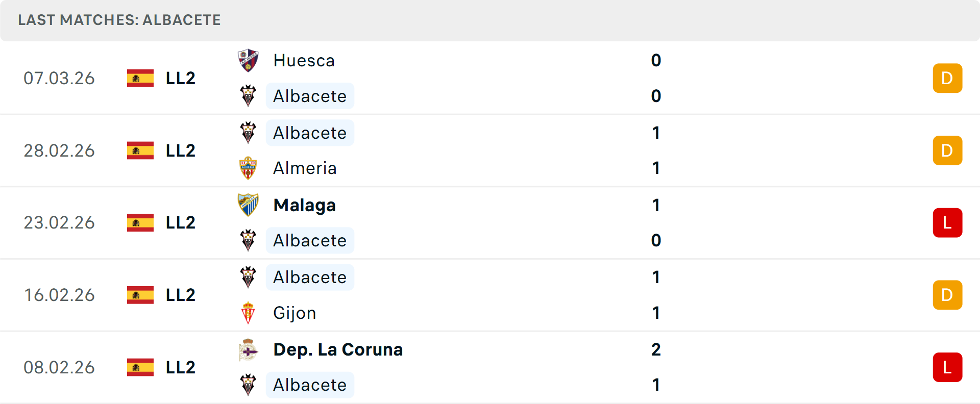The width and height of the screenshot is (980, 404).
Task: Select the LL2 label on 28.02.26 row
Action: tap(181, 150)
